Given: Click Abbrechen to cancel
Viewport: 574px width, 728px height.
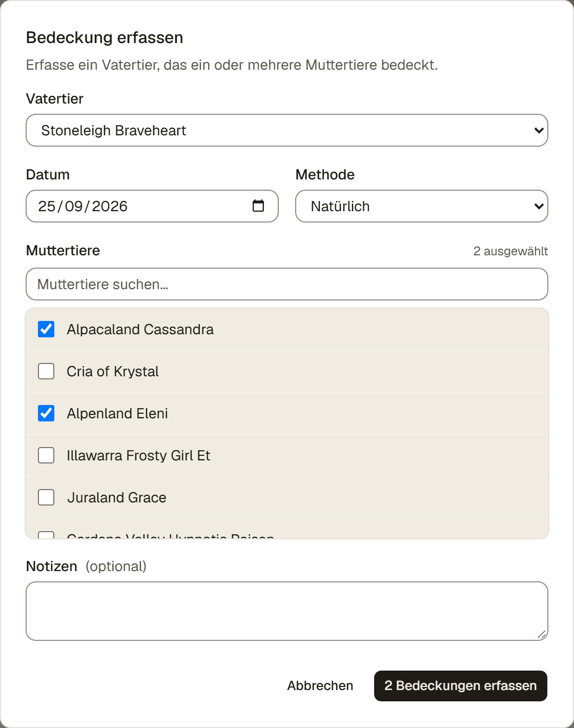Looking at the screenshot, I should [x=320, y=686].
